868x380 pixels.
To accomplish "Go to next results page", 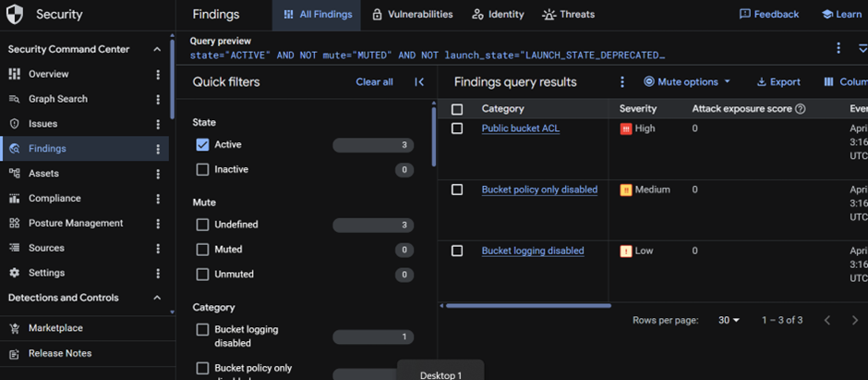I will [854, 320].
